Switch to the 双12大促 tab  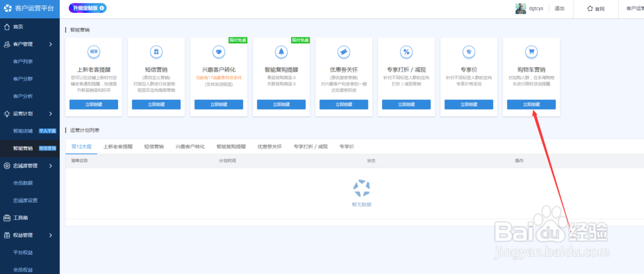[81, 147]
